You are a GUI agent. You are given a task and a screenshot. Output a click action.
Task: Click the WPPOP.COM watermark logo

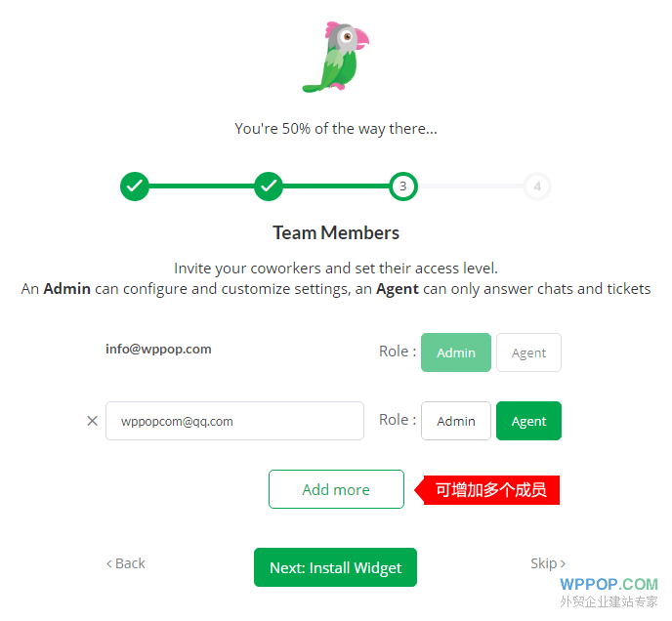pos(609,585)
